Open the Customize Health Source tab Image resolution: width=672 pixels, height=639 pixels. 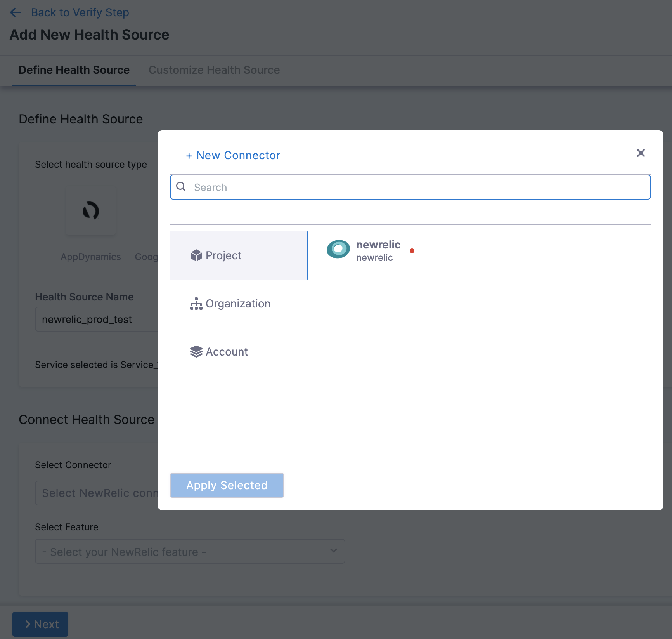point(214,70)
